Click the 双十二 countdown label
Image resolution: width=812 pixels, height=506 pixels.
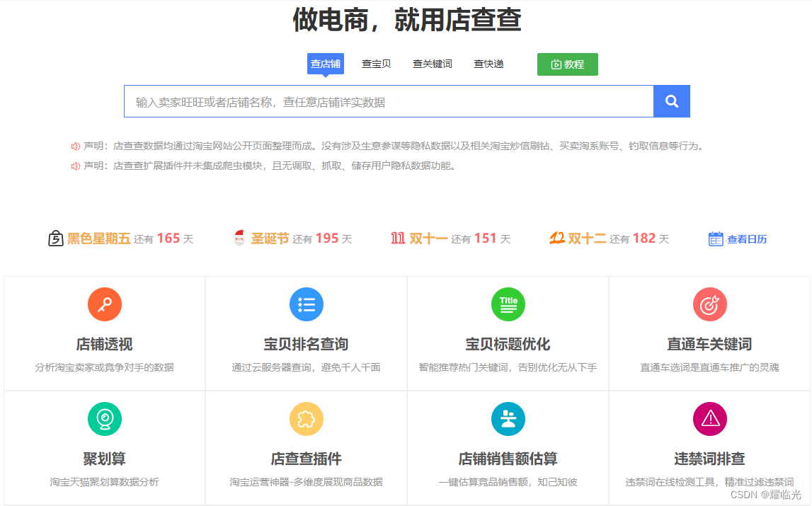(x=587, y=238)
